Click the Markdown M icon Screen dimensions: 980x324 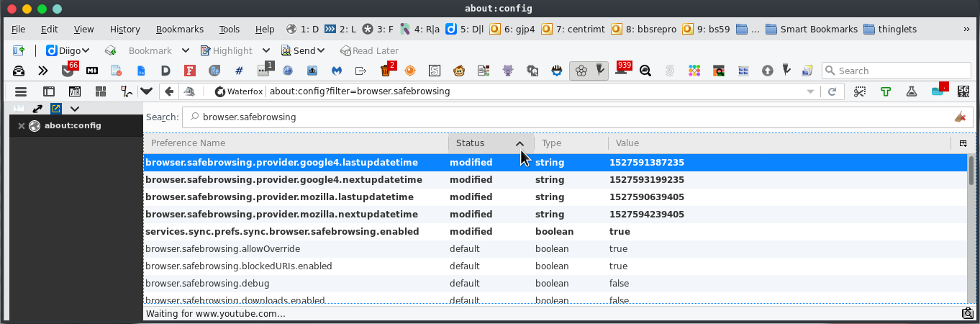coord(92,71)
